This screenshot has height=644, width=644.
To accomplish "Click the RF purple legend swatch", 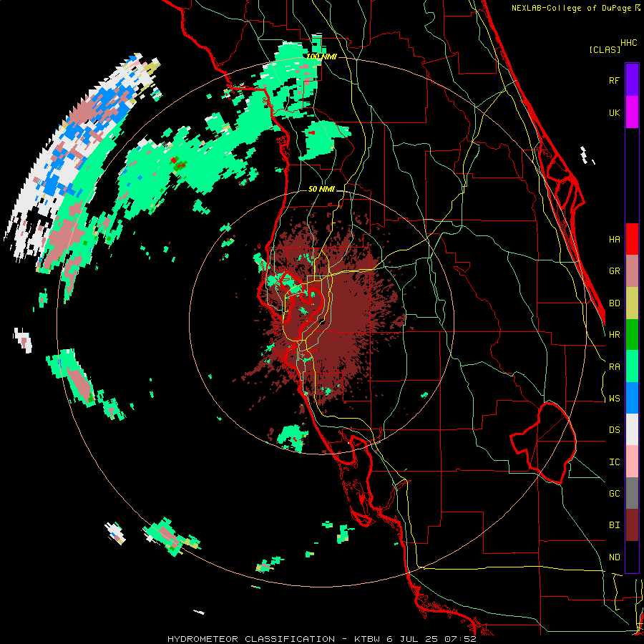I will point(632,80).
